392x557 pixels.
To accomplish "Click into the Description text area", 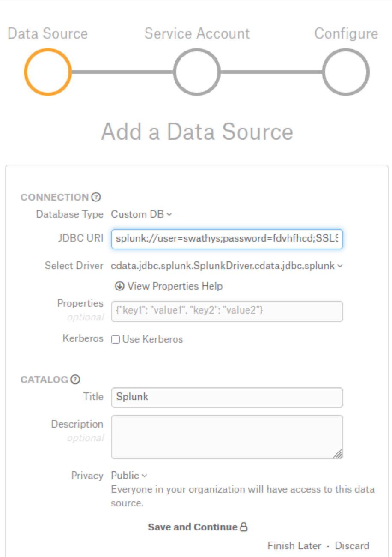I will 227,437.
